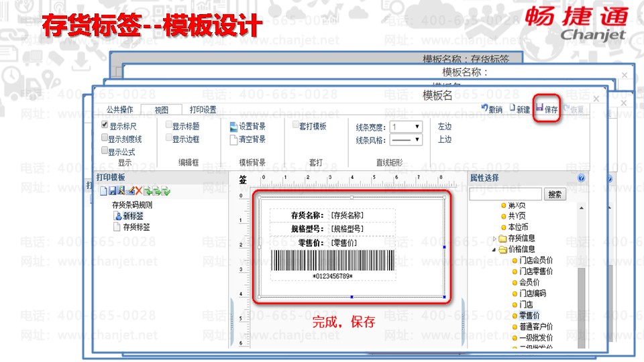Select the 第X页 property
Viewport: 644px width, 362px height.
(517, 205)
